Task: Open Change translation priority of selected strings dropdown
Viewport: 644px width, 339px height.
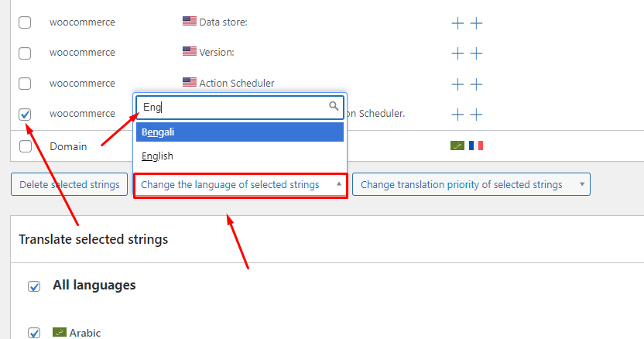Action: [x=471, y=184]
